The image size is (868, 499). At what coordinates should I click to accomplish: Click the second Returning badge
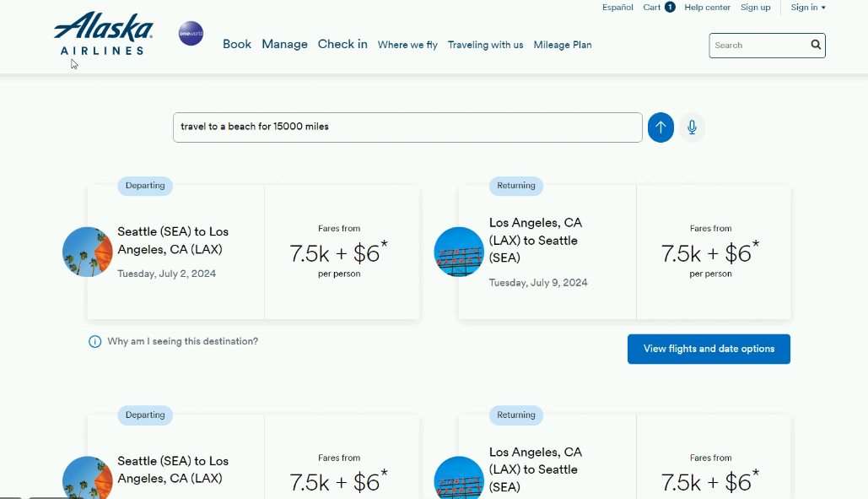point(516,415)
